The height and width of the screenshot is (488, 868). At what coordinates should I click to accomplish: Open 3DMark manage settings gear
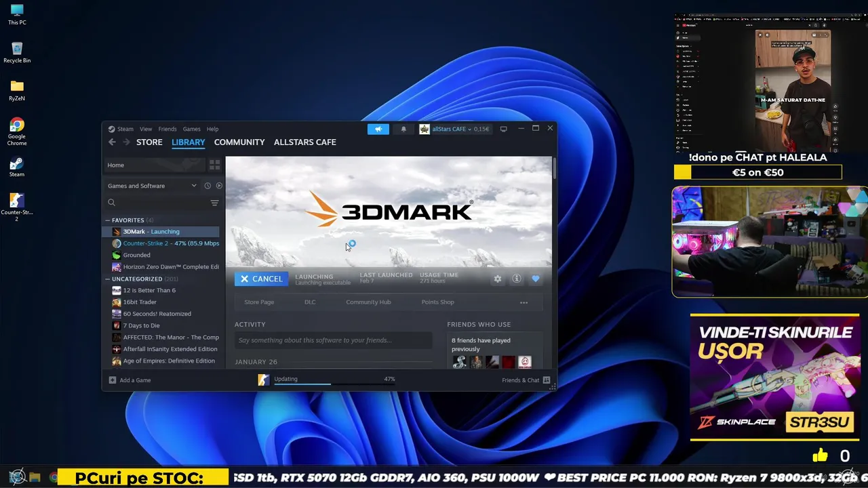click(x=498, y=279)
